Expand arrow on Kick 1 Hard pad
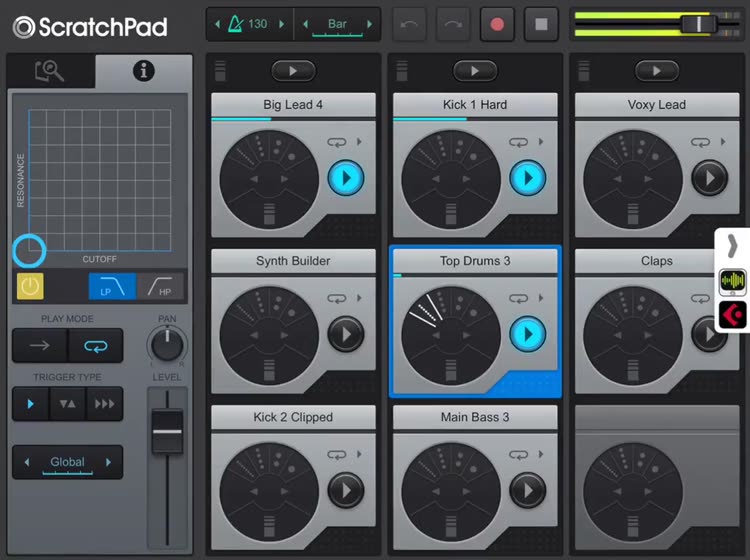Screen dimensions: 750x560 point(541,142)
